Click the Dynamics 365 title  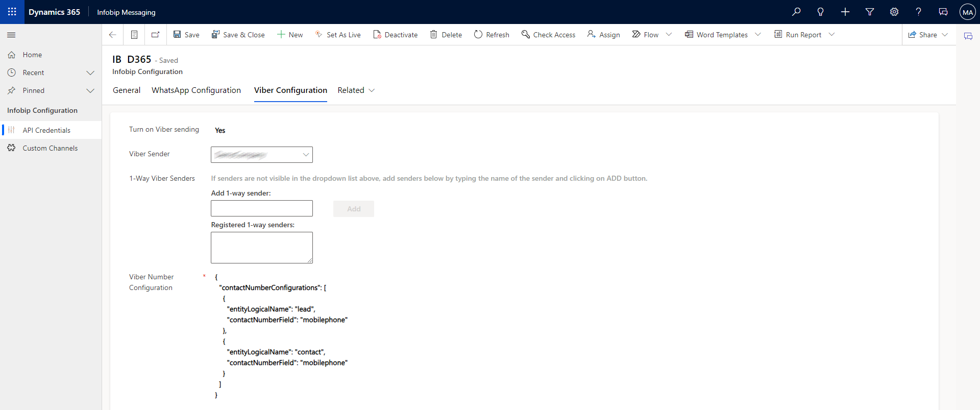click(54, 12)
